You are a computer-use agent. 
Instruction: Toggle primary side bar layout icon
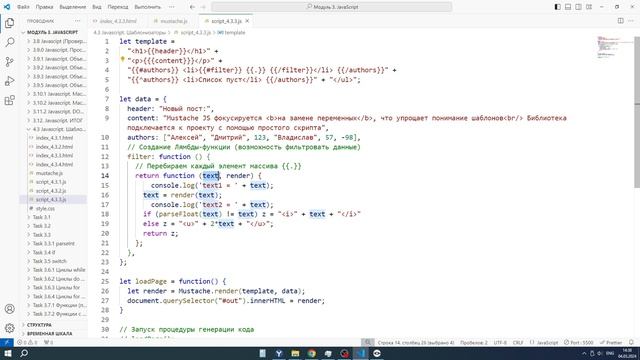point(558,7)
